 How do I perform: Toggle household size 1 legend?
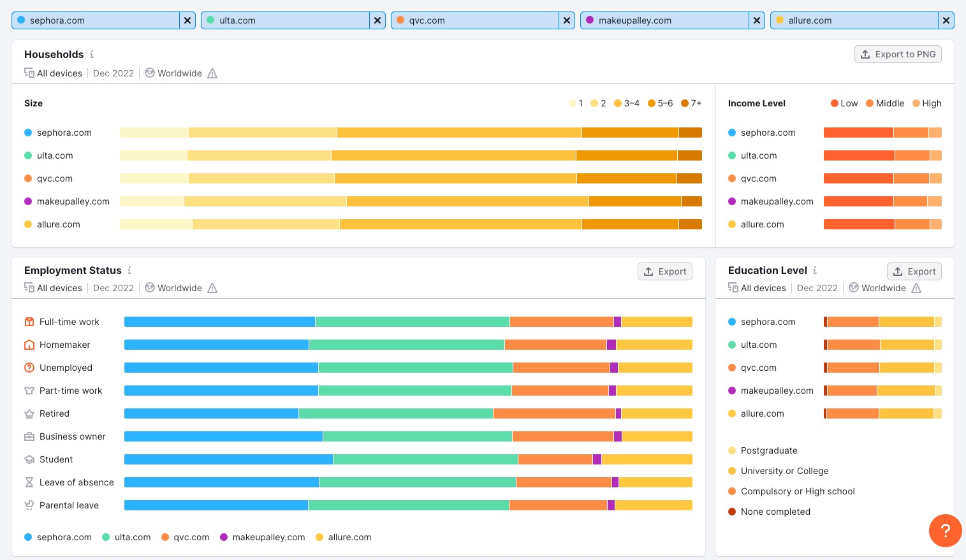click(576, 103)
